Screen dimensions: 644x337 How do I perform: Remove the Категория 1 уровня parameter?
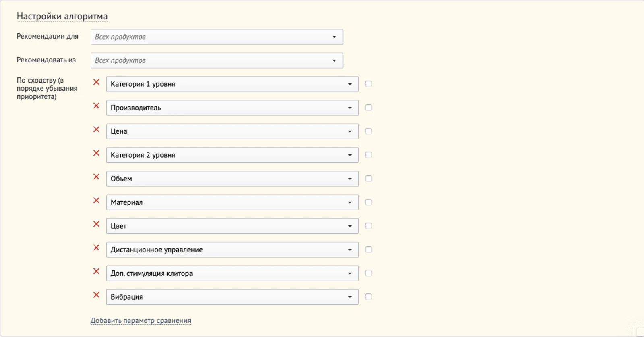pyautogui.click(x=96, y=82)
